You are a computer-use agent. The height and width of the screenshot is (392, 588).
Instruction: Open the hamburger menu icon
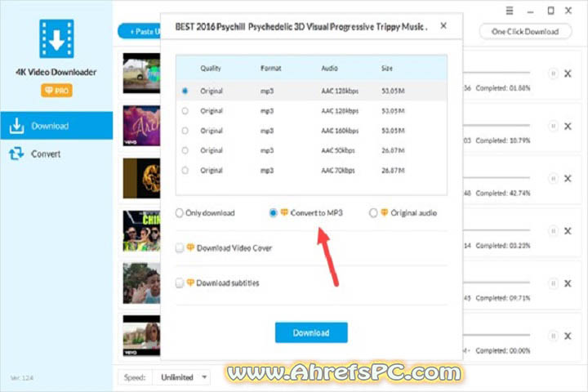[x=510, y=11]
